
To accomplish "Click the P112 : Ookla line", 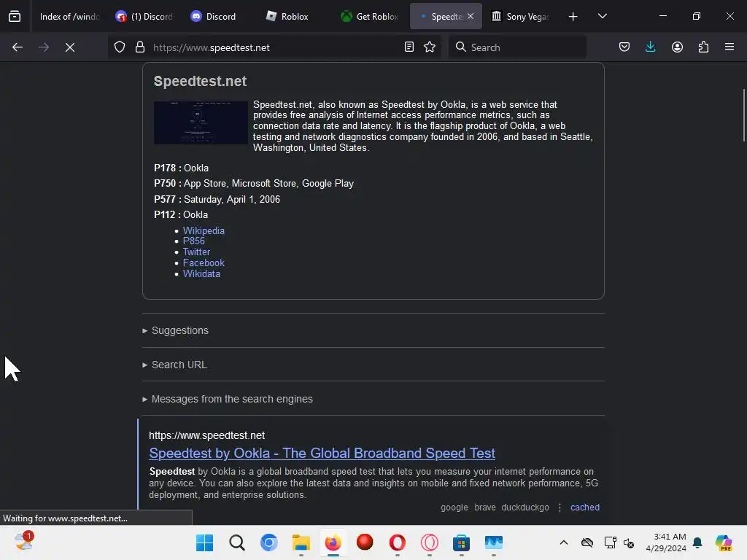I will [181, 215].
